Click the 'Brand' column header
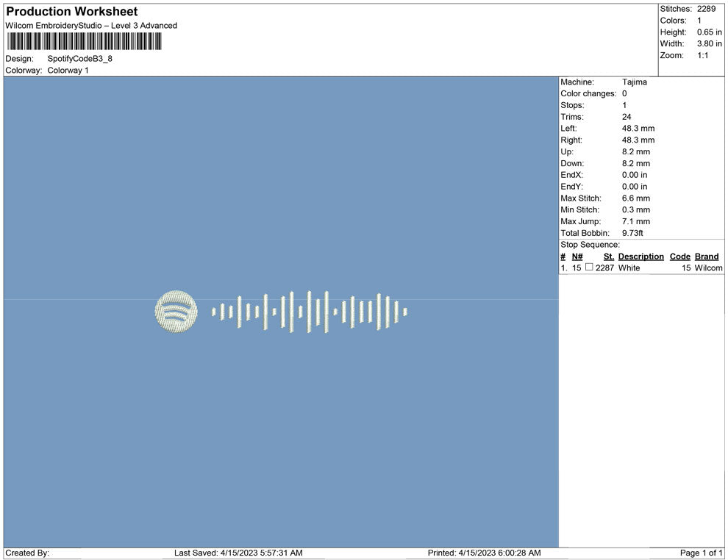This screenshot has height=560, width=728. coord(707,256)
